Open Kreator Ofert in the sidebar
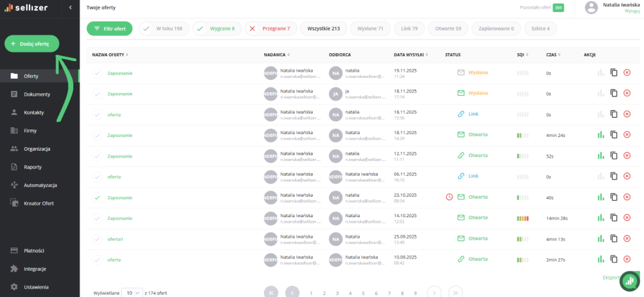Viewport: 644px width, 297px height. pos(39,203)
